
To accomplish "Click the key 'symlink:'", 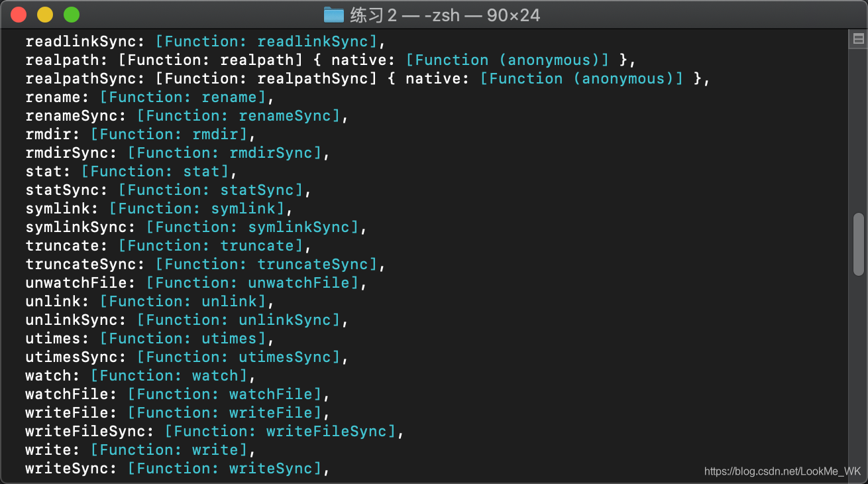I will pos(62,209).
